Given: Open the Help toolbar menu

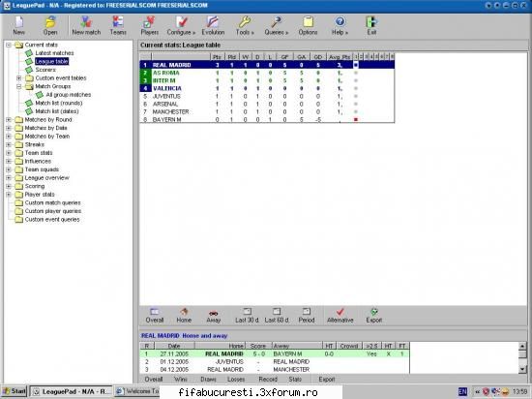Looking at the screenshot, I should point(340,26).
